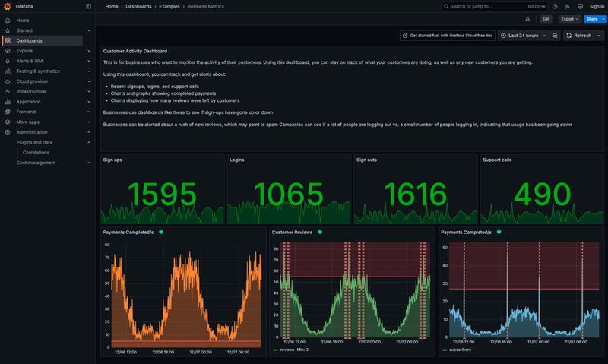Viewport: 608px width, 364px height.
Task: Click the Edit dashboard button
Action: [x=546, y=19]
